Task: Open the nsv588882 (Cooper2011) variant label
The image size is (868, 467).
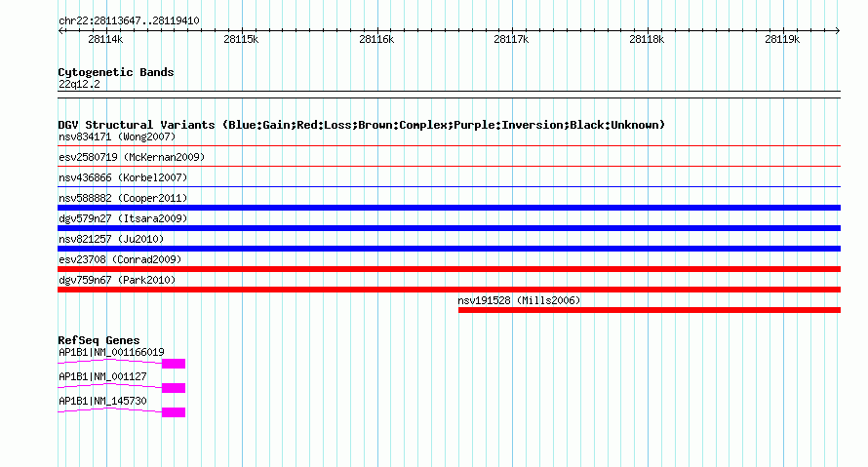Action: 123,198
